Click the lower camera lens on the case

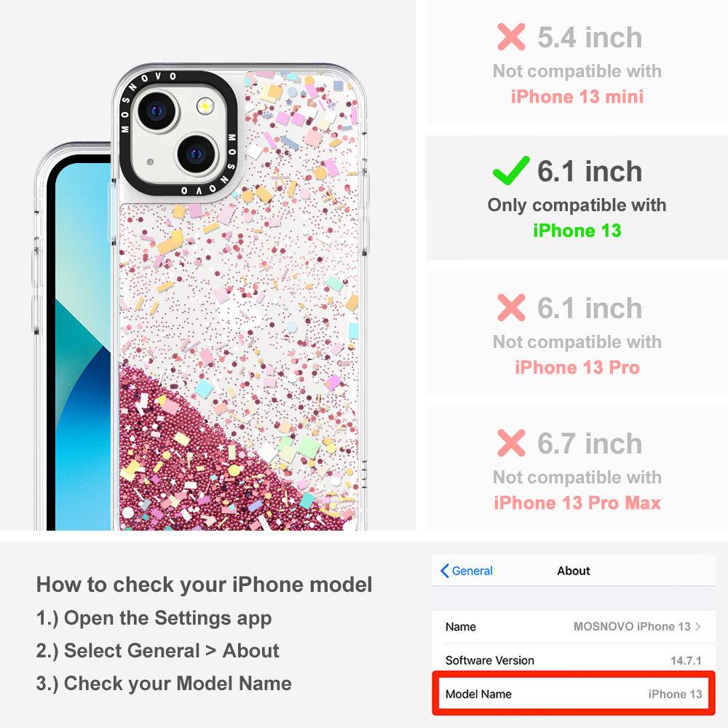click(x=197, y=154)
